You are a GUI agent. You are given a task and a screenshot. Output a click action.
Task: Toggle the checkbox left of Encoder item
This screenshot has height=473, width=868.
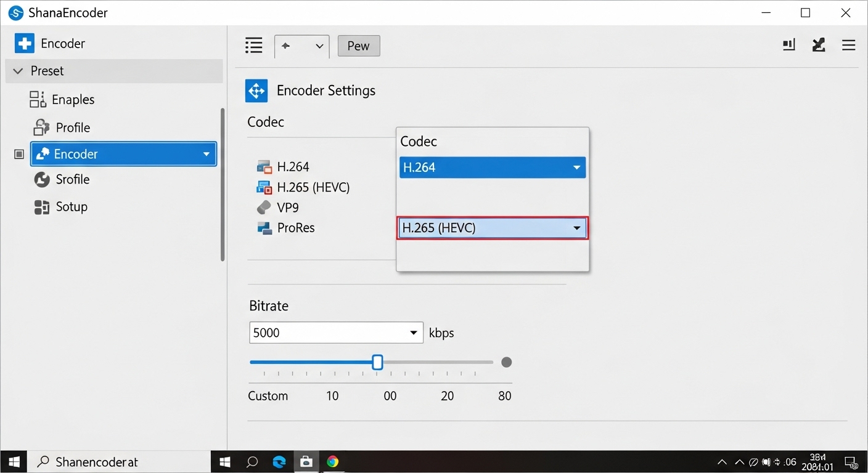coord(19,154)
